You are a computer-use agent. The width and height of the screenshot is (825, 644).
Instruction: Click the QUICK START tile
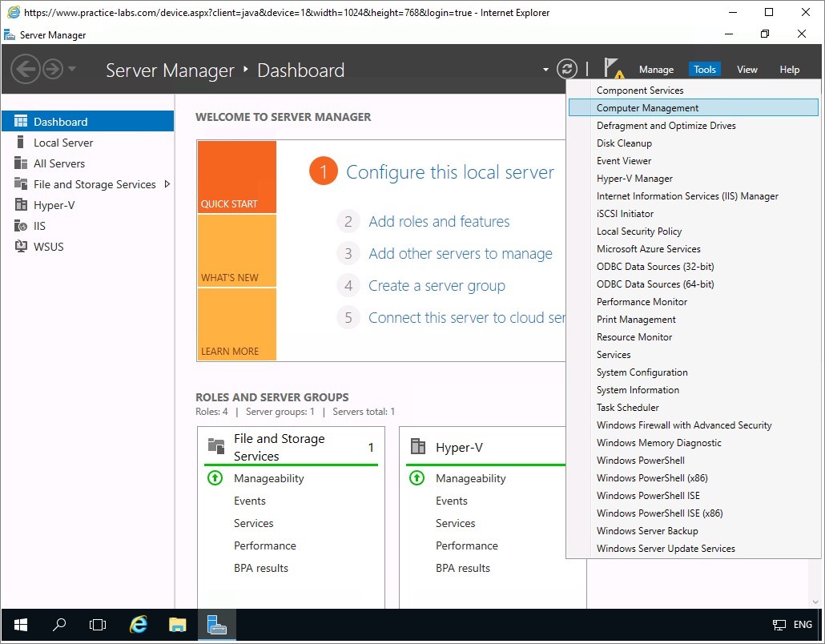pos(236,177)
